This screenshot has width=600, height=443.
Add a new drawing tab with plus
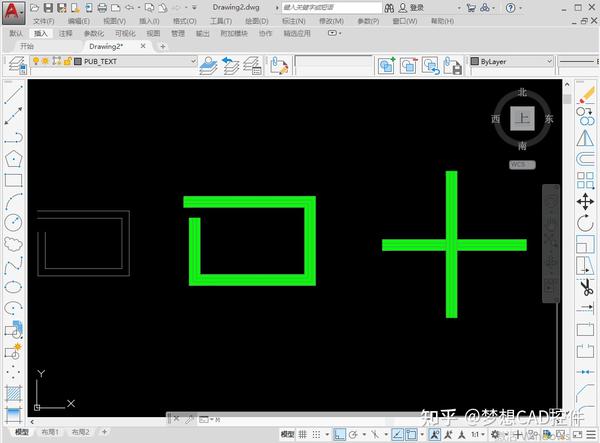[163, 46]
